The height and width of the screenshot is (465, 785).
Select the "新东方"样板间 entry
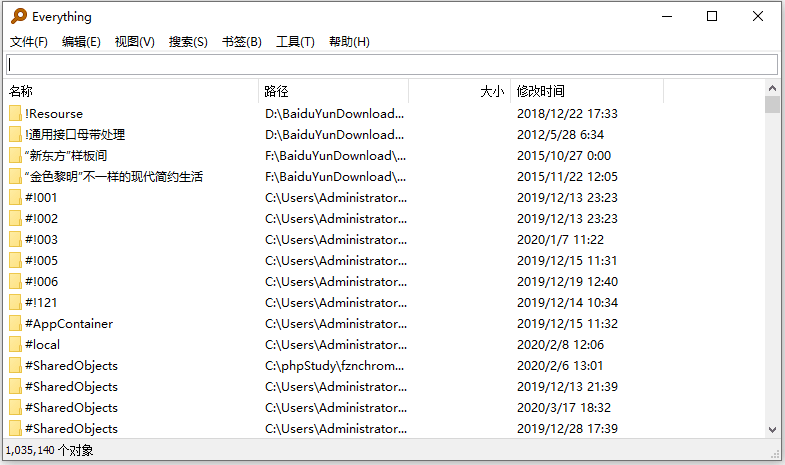pyautogui.click(x=66, y=156)
